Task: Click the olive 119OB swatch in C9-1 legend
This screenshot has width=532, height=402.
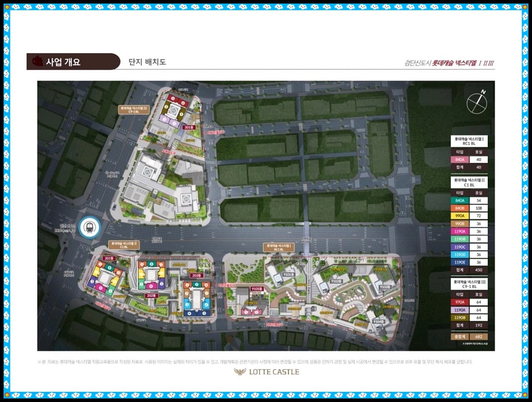Action: [x=460, y=317]
